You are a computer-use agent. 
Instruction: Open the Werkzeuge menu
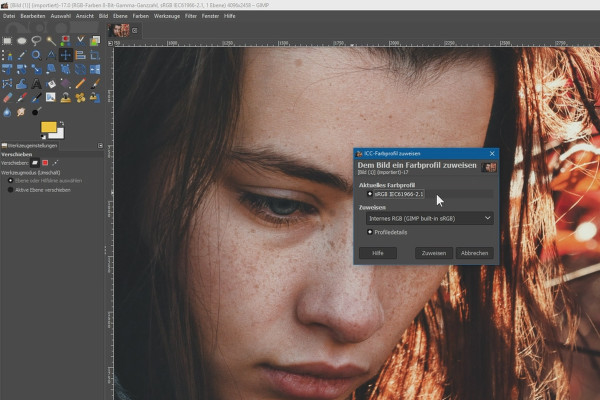tap(167, 16)
